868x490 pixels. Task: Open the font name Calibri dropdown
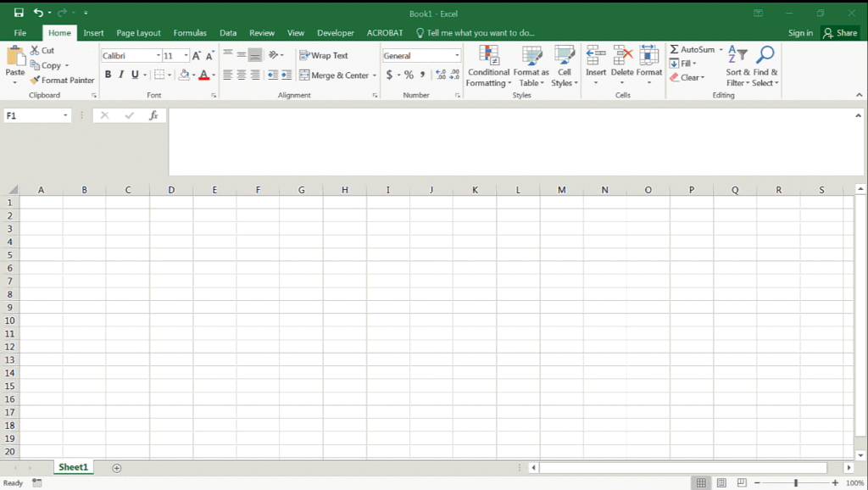click(158, 56)
